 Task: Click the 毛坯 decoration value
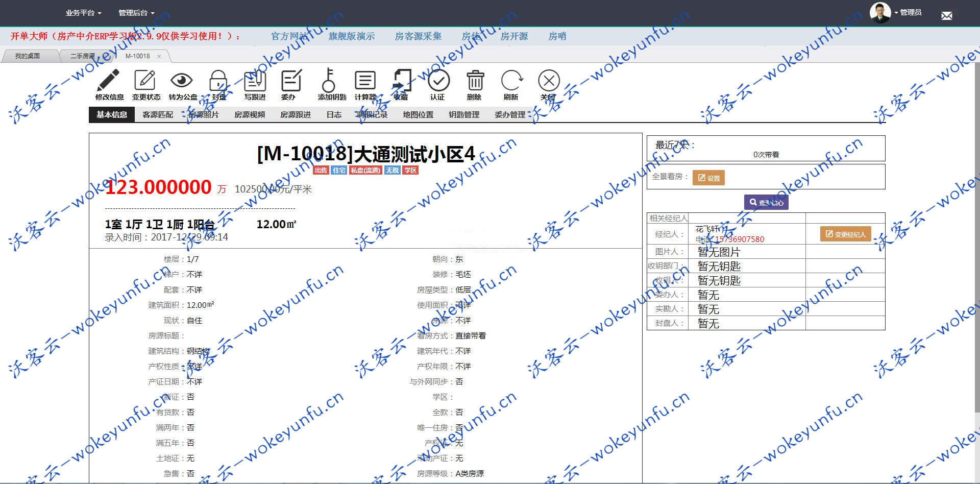463,274
